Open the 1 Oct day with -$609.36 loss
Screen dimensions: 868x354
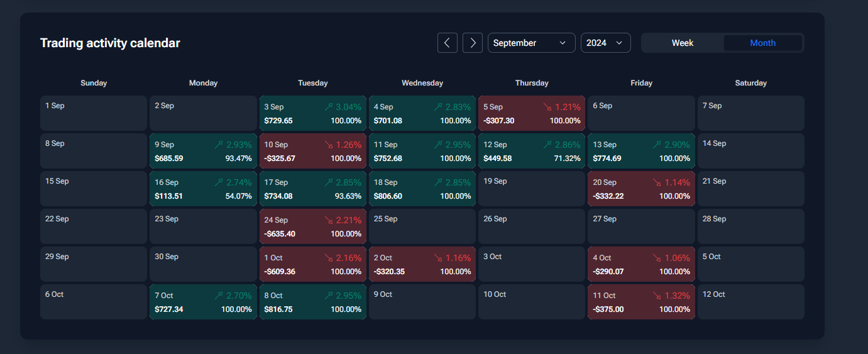[x=313, y=264]
